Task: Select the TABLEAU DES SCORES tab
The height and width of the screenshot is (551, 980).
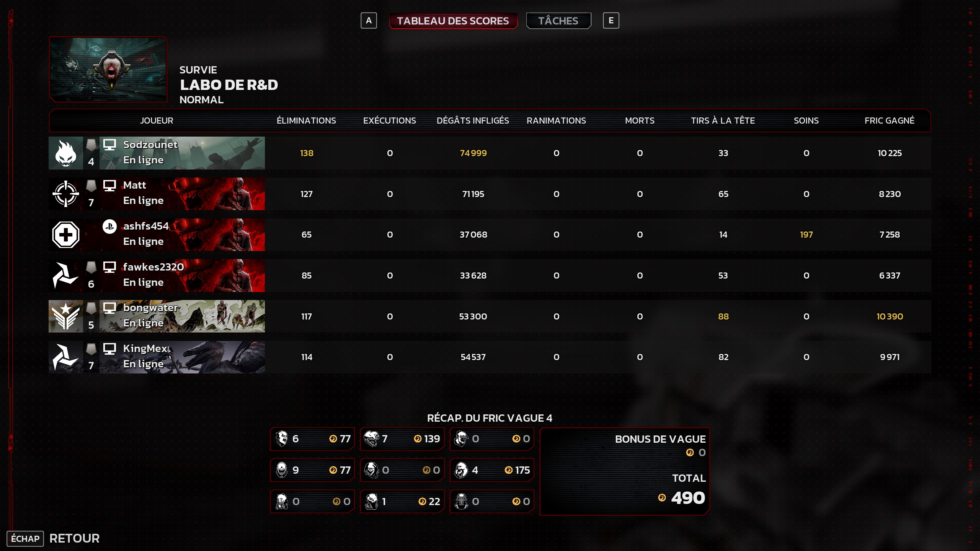Action: click(453, 21)
